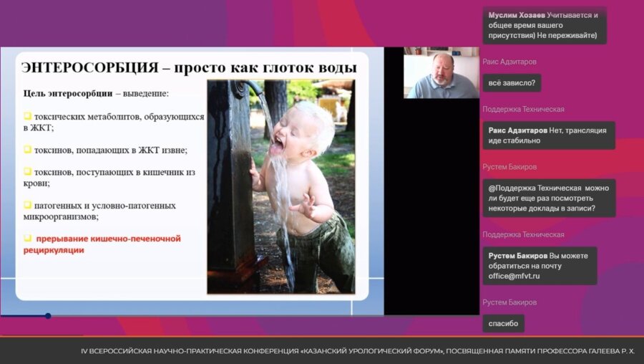Click the @Поддержка Техническая mention message

[x=548, y=198]
